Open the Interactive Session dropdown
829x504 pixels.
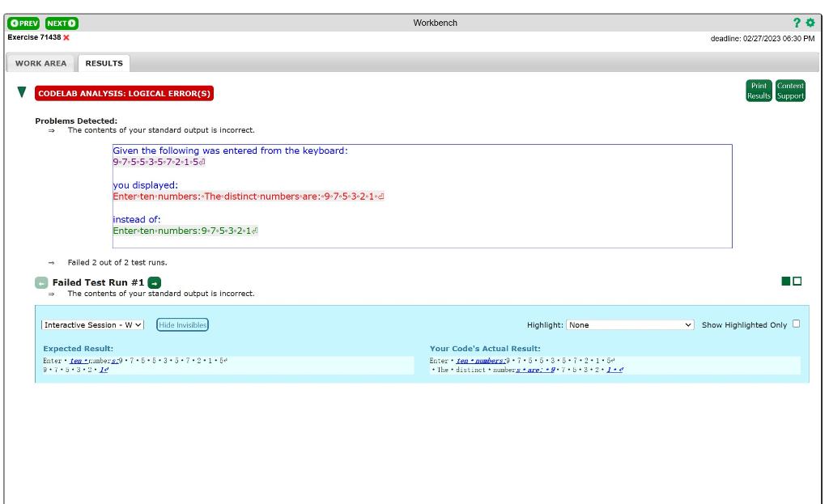tap(91, 324)
